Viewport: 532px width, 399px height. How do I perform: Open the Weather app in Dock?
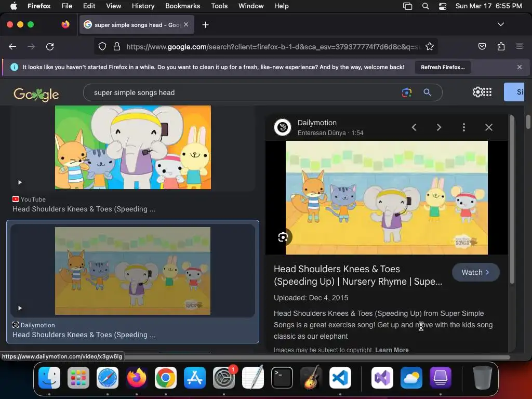click(411, 378)
